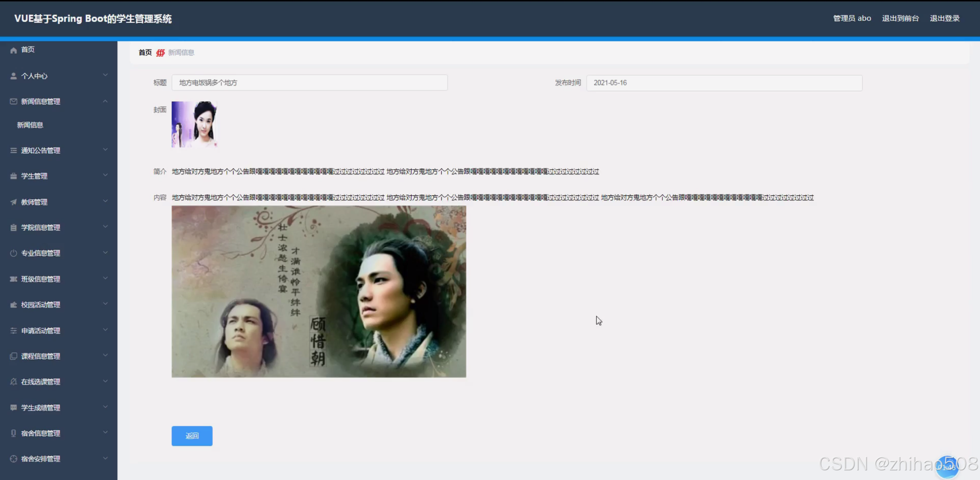Click the 学院信息管理 document icon
The image size is (980, 480).
click(x=13, y=227)
